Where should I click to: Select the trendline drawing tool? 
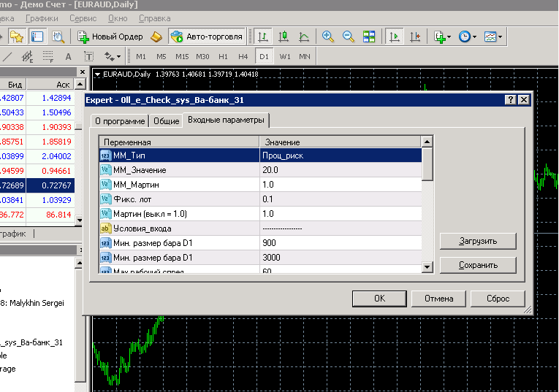coord(7,56)
